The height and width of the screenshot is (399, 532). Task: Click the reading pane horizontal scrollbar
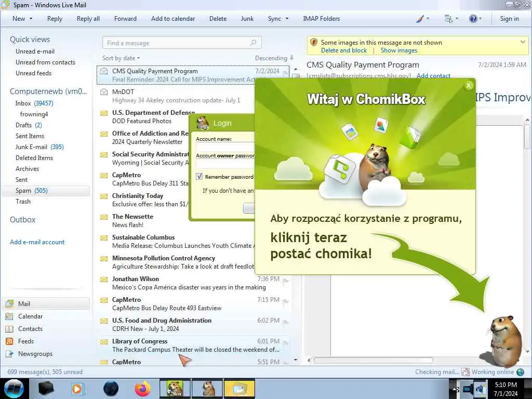point(373,361)
